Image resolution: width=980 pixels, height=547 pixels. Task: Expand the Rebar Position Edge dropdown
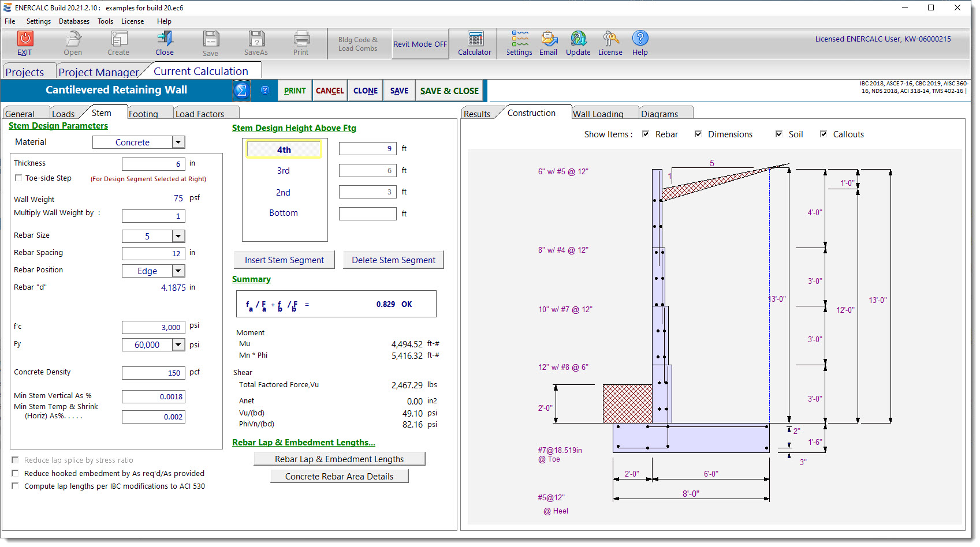178,271
